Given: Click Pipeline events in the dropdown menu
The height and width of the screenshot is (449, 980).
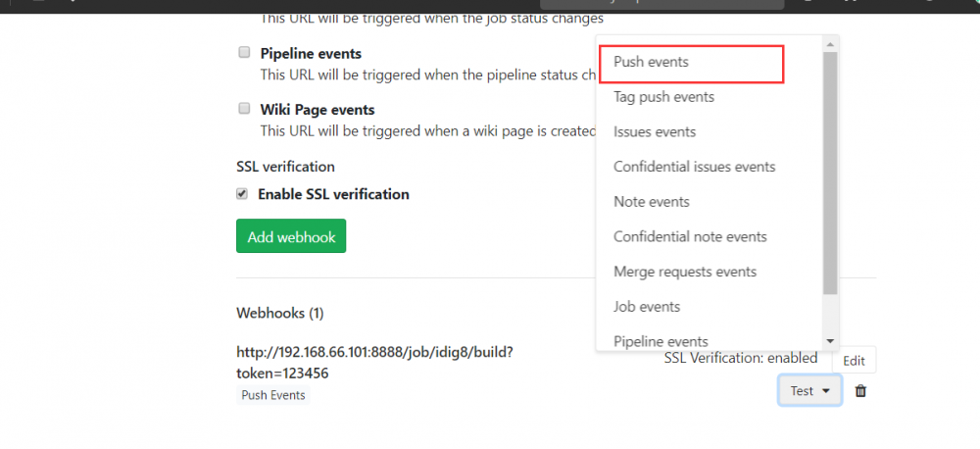Looking at the screenshot, I should pos(661,341).
